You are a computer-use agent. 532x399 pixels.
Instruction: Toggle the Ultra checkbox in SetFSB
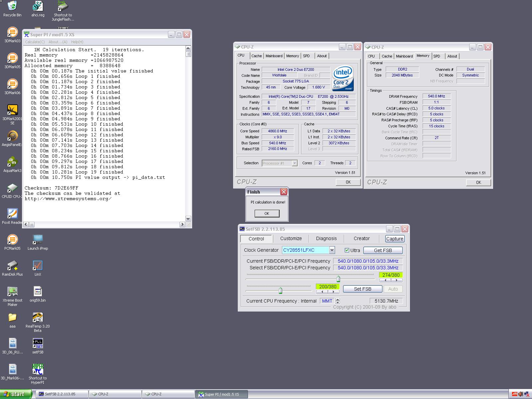click(347, 250)
